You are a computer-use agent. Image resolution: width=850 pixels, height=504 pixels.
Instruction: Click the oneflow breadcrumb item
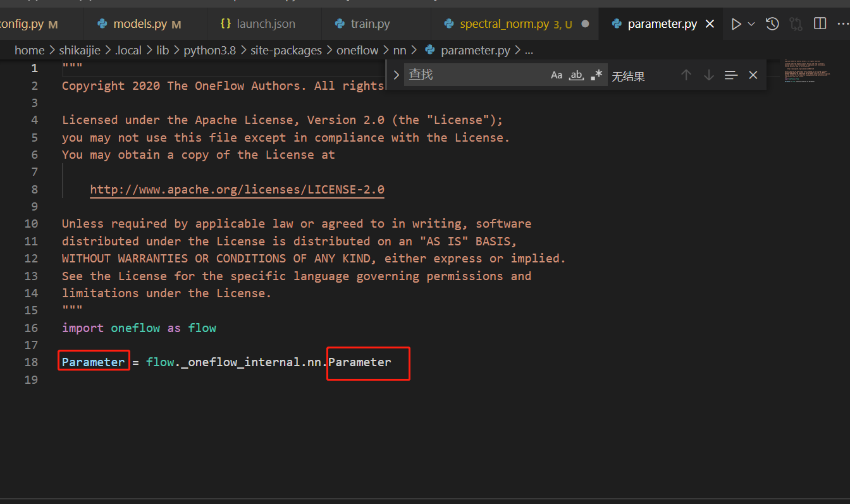tap(357, 50)
